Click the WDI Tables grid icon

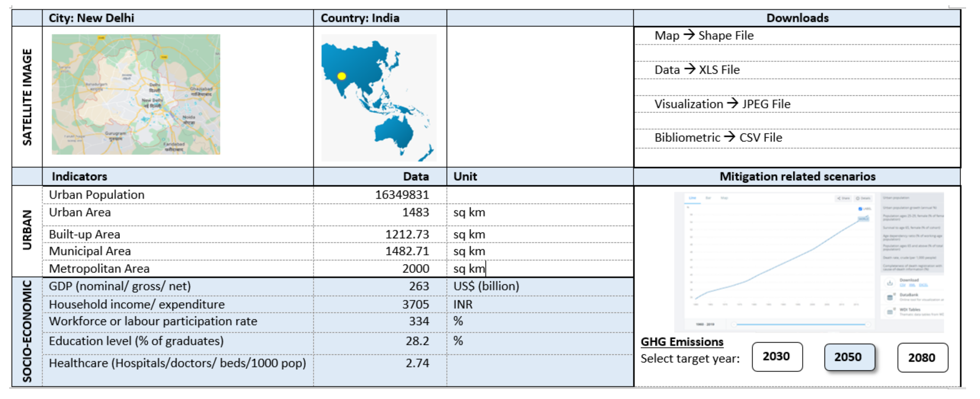tap(890, 312)
